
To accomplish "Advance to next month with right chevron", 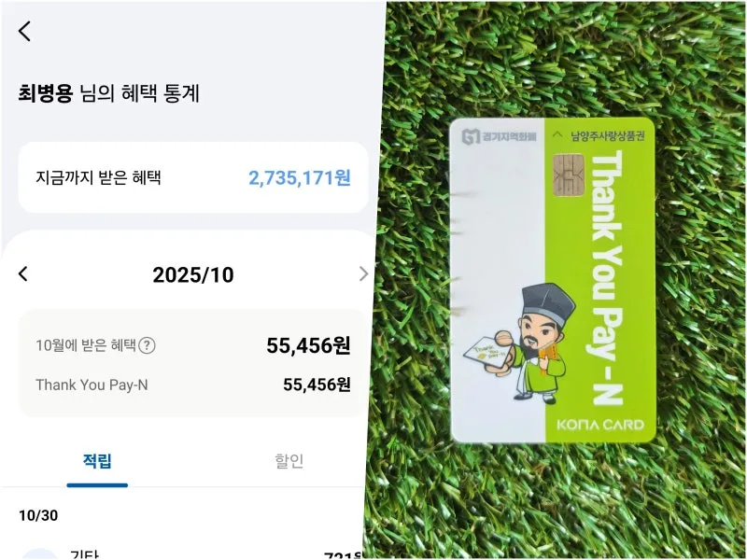I will point(363,273).
